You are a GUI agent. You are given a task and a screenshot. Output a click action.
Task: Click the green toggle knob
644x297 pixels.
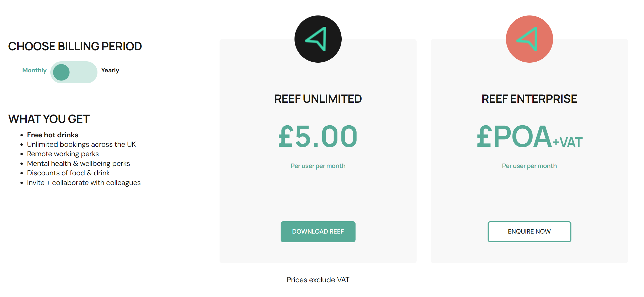[x=61, y=72]
